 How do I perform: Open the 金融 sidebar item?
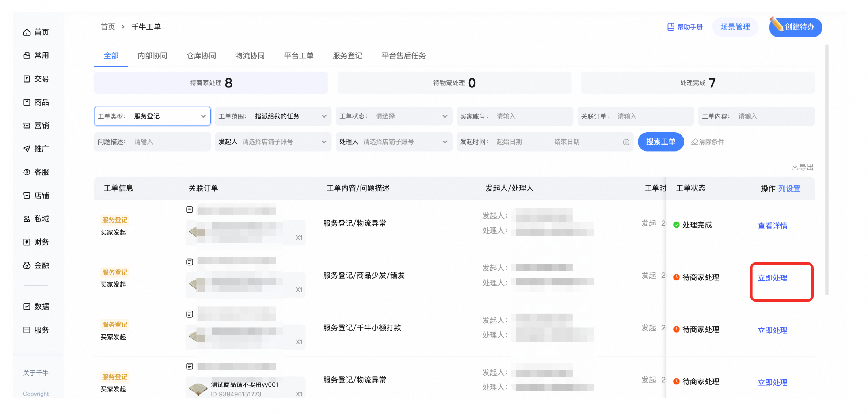pyautogui.click(x=36, y=265)
